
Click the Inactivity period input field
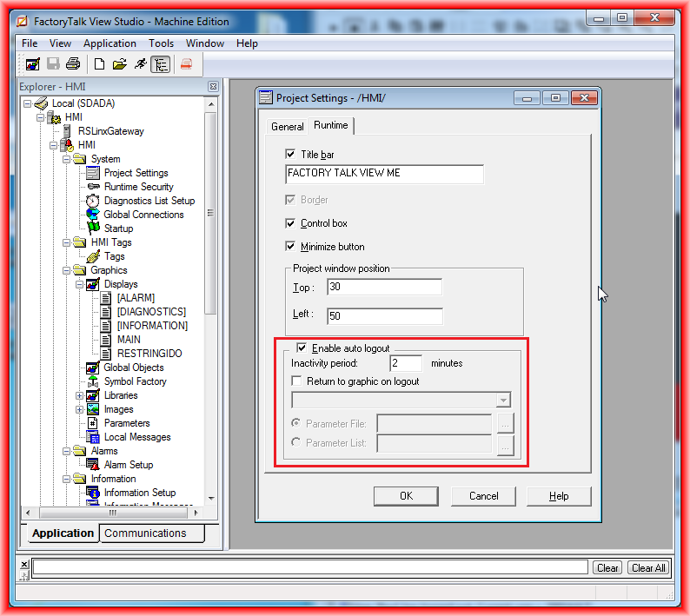[405, 363]
